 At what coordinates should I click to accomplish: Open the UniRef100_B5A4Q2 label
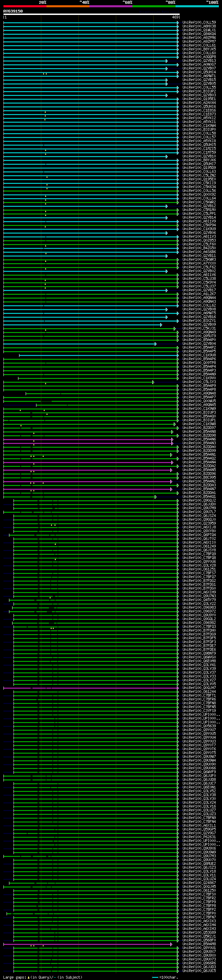199,459
